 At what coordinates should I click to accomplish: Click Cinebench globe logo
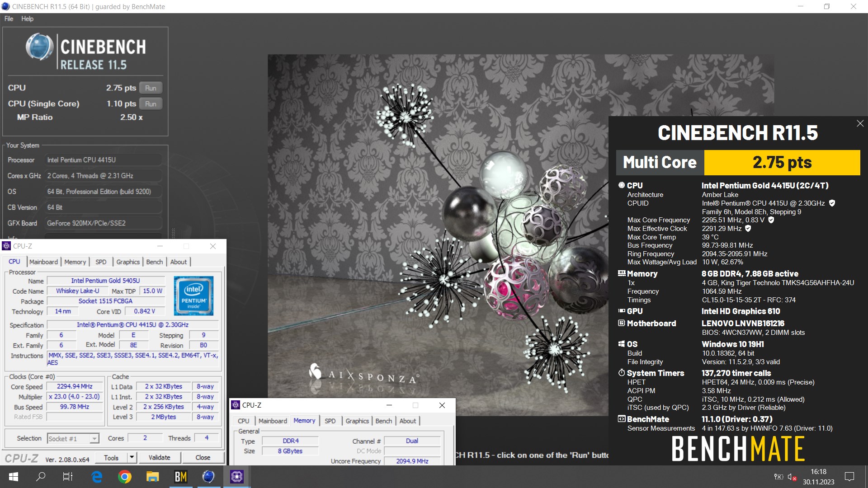click(40, 47)
